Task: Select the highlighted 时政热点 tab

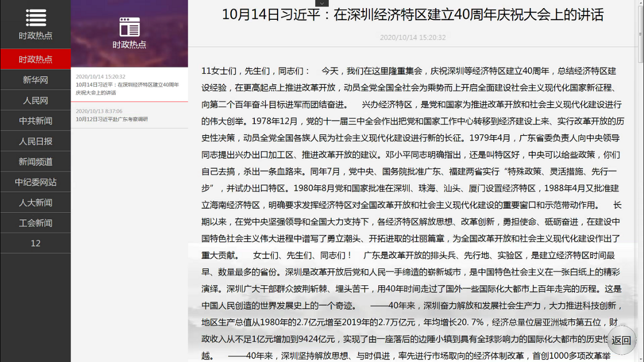Action: click(x=35, y=58)
